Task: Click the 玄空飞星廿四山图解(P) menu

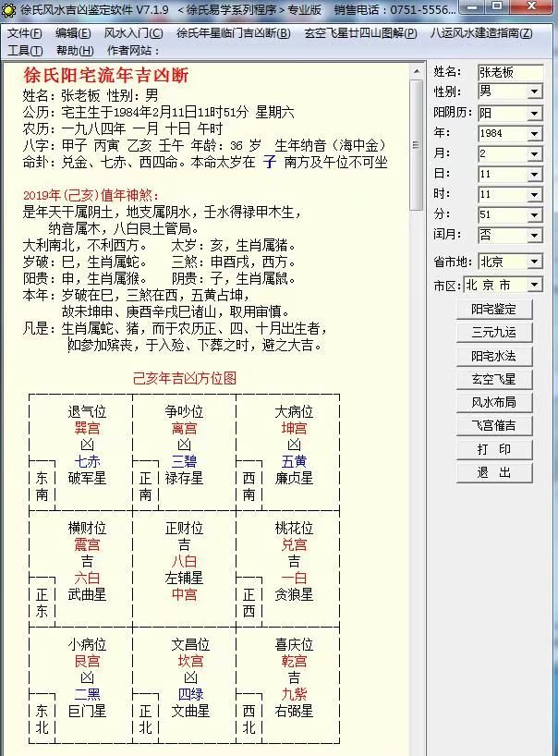Action: 359,32
